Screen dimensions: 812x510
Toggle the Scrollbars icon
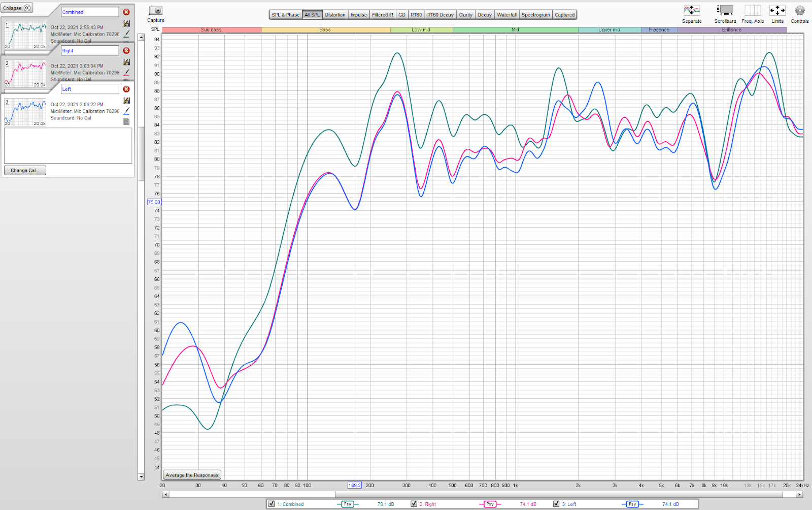[x=725, y=11]
